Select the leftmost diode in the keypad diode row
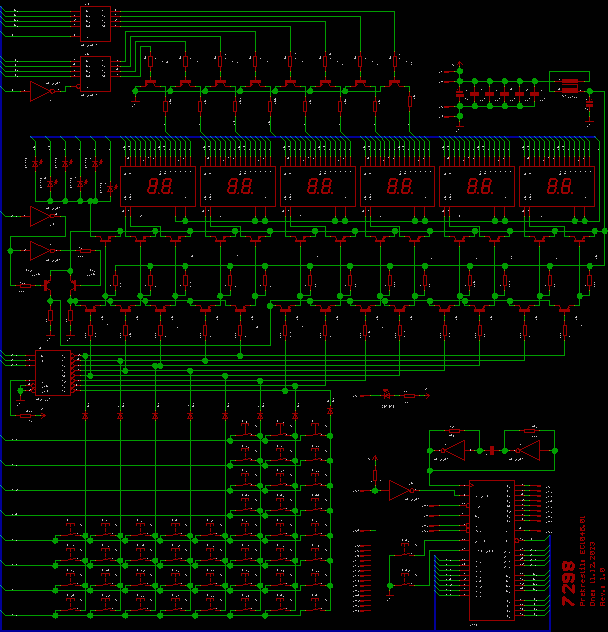The width and height of the screenshot is (608, 632). coord(85,413)
